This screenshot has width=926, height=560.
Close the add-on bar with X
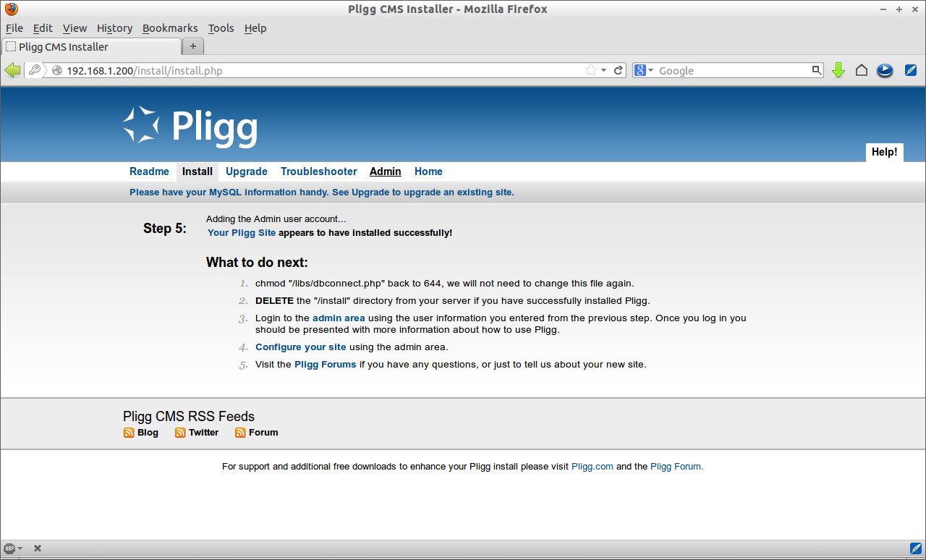coord(38,548)
